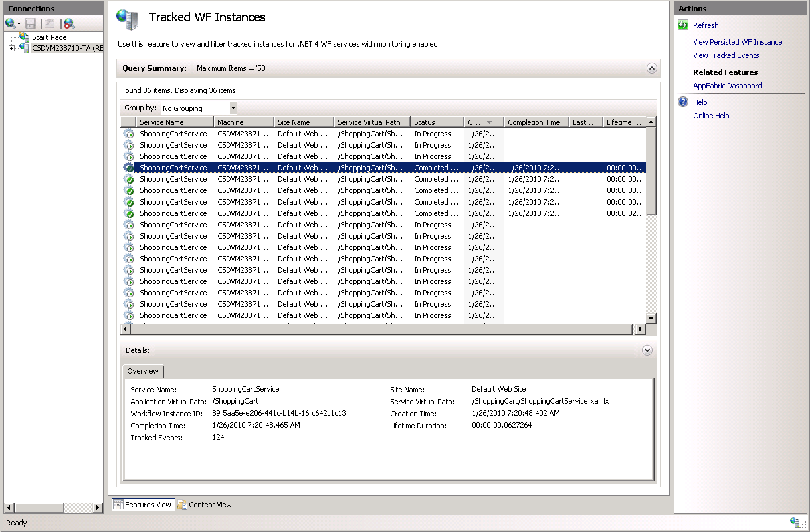The width and height of the screenshot is (810, 532).
Task: Click the green Refresh icon in Actions
Action: click(683, 25)
